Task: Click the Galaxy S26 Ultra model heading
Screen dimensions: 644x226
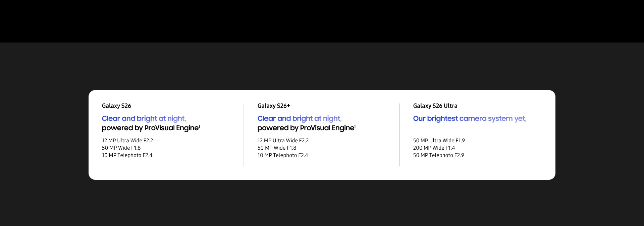Action: [x=435, y=106]
